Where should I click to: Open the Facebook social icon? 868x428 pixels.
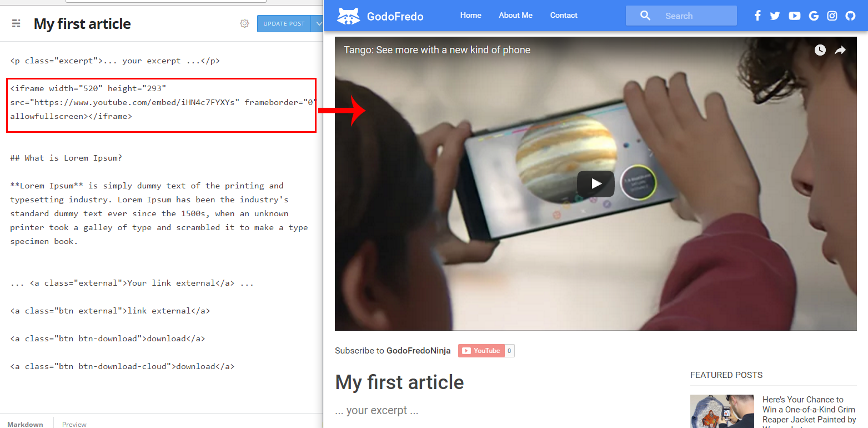tap(757, 16)
